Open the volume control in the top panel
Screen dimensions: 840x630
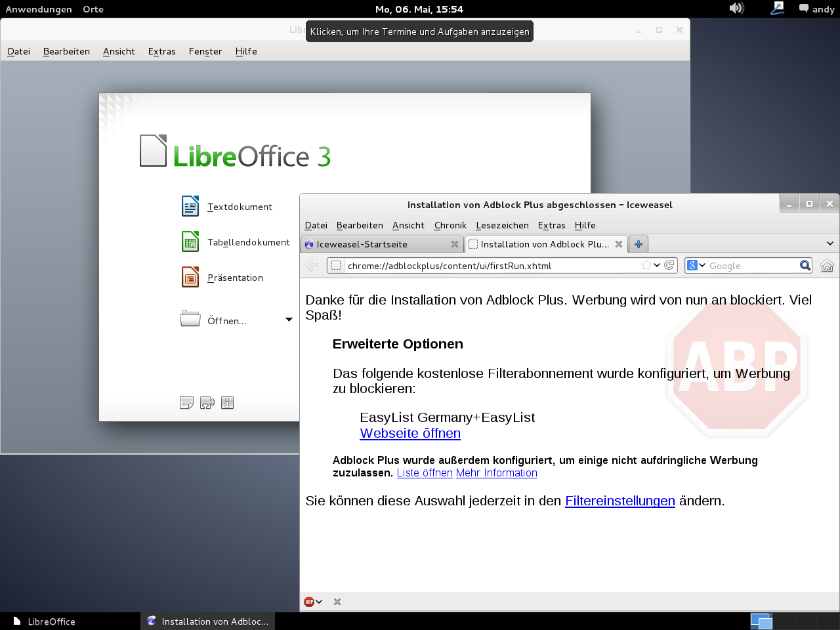736,9
